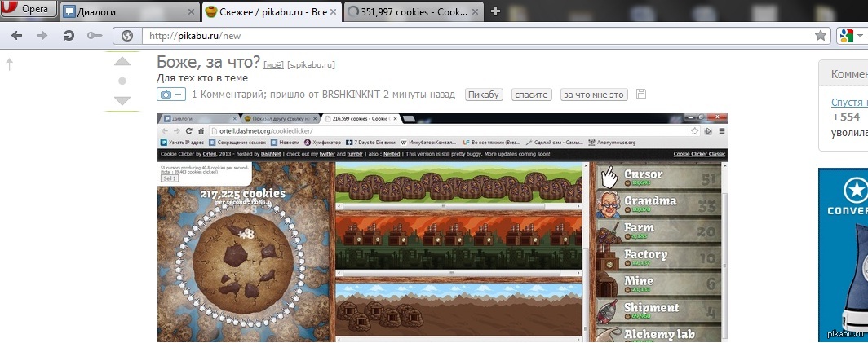Click the tumblr link in screenshot header
Viewport: 868px width, 343px height.
pos(356,154)
